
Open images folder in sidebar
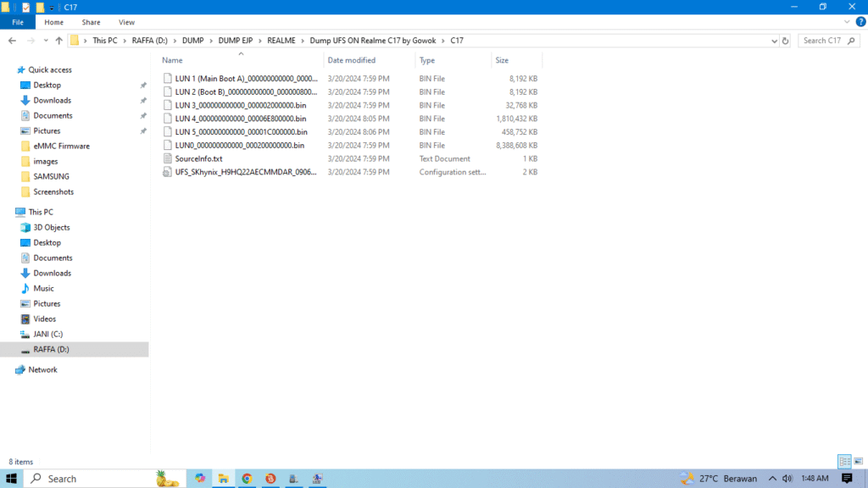coord(46,161)
